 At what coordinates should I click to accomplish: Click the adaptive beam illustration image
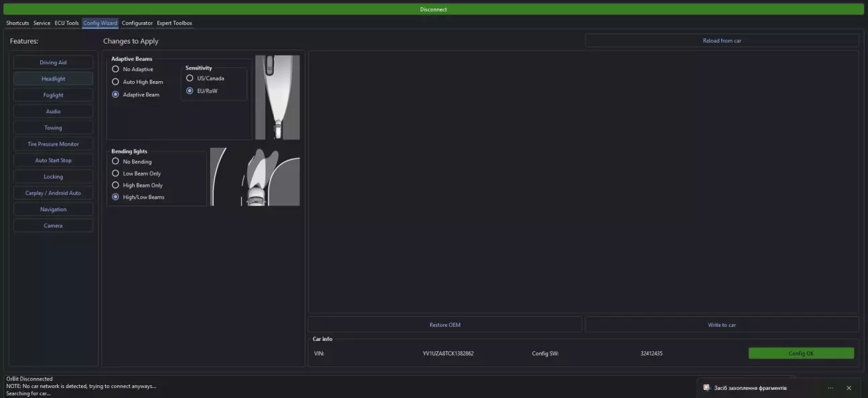point(277,97)
